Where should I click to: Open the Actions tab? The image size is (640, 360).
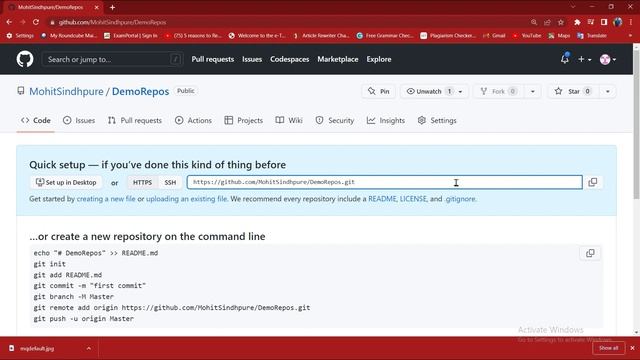pyautogui.click(x=193, y=120)
